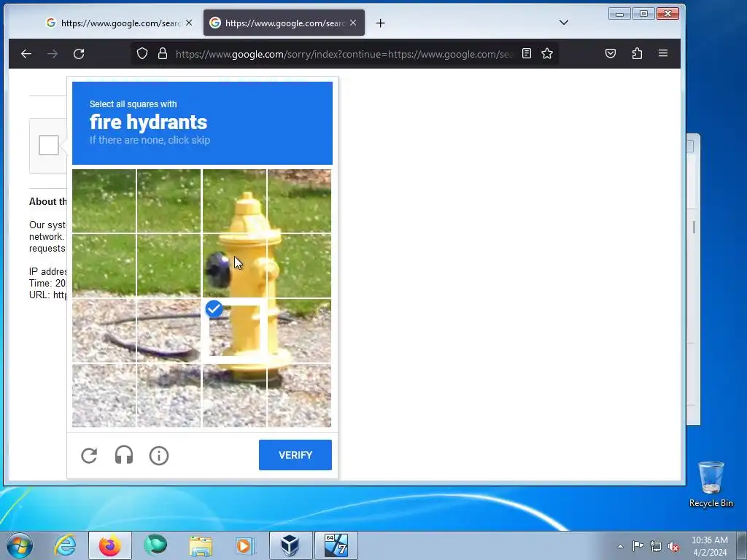The height and width of the screenshot is (560, 747).
Task: Toggle reader view in address bar
Action: point(527,53)
